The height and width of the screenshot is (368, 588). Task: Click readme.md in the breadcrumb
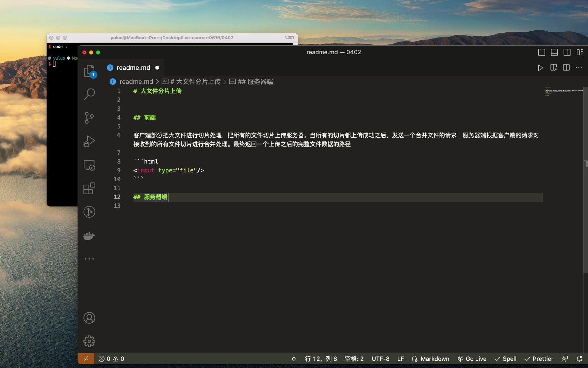(x=136, y=82)
